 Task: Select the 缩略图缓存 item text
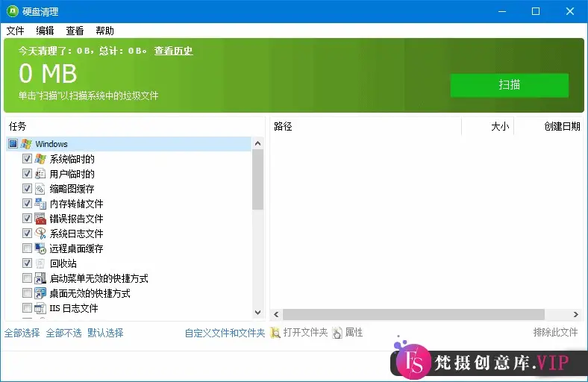tap(72, 189)
